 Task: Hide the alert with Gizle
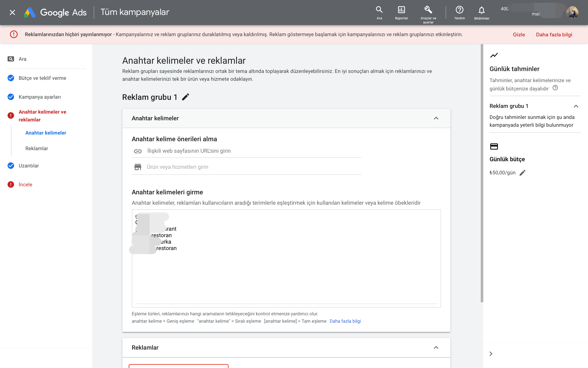point(519,34)
